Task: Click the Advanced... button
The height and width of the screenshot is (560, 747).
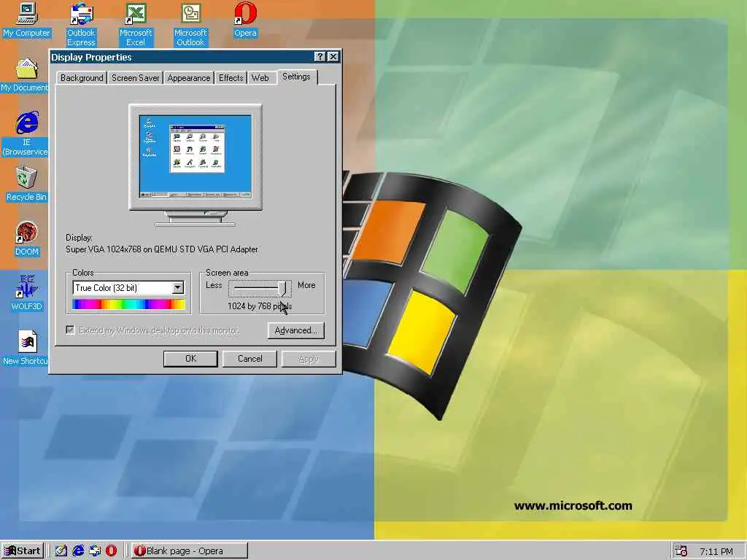Action: pyautogui.click(x=296, y=330)
